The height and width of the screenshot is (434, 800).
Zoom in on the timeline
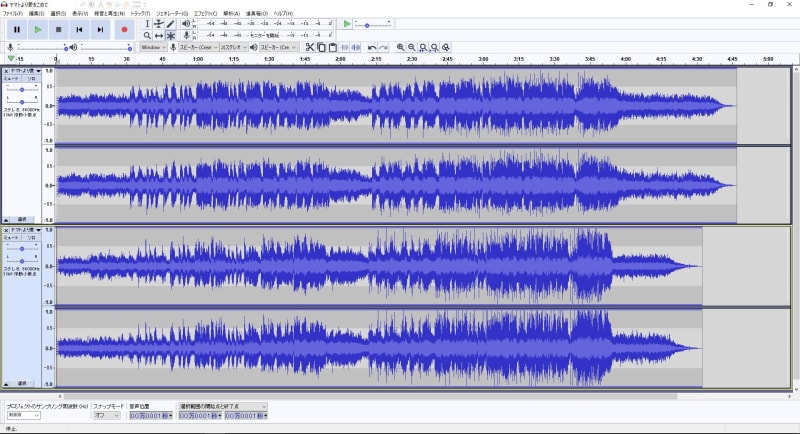point(401,47)
